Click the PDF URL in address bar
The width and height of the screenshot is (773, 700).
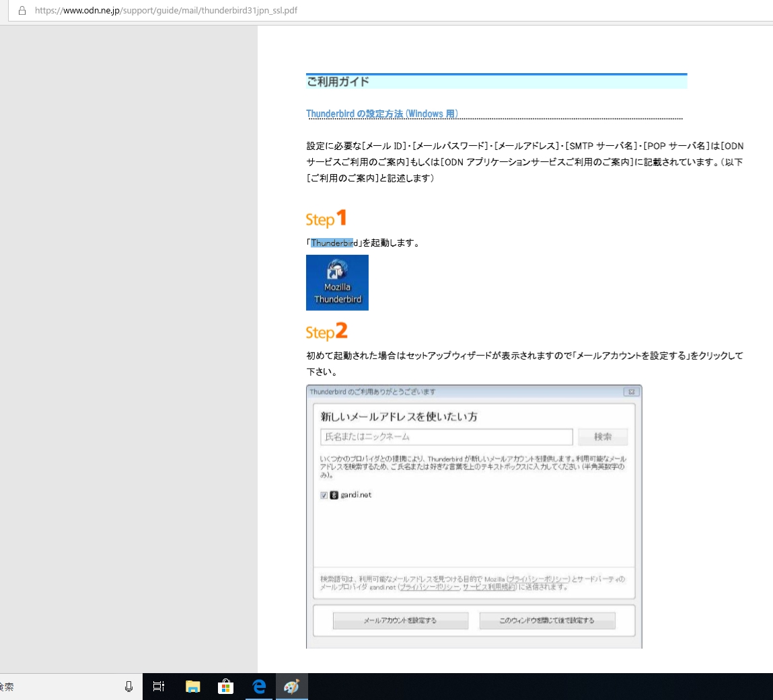click(165, 10)
